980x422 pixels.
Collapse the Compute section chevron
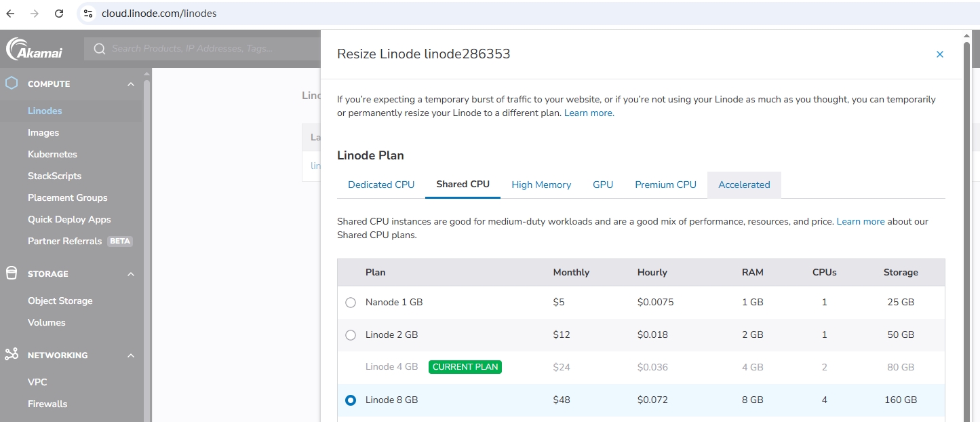[x=131, y=84]
